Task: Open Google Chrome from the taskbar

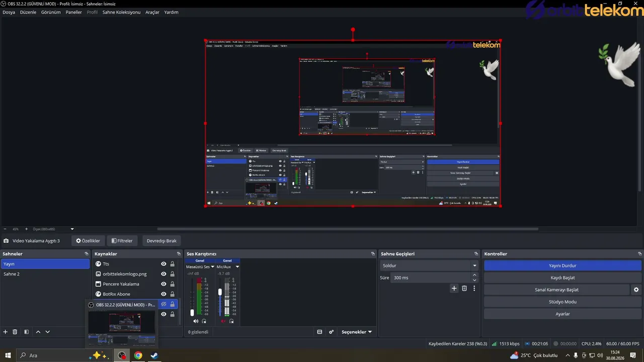Action: click(138, 355)
